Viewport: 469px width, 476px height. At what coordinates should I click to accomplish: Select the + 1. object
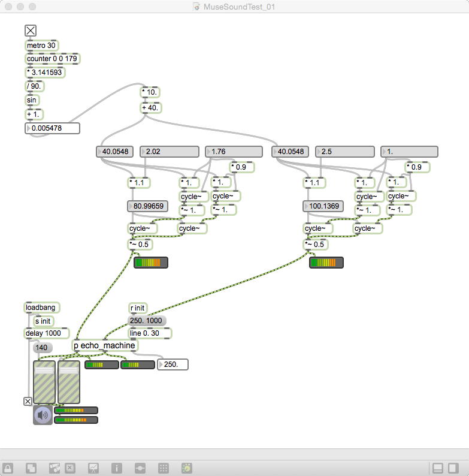(34, 115)
